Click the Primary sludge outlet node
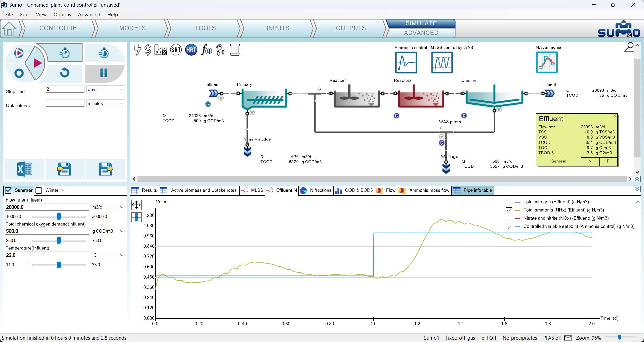The height and width of the screenshot is (342, 644). [x=247, y=151]
